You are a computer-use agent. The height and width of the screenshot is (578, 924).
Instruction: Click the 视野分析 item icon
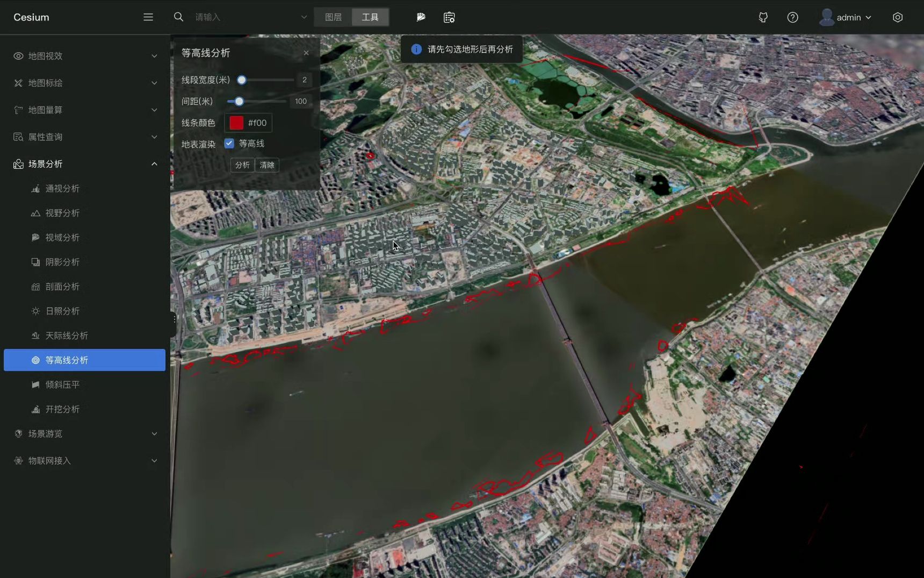[35, 213]
